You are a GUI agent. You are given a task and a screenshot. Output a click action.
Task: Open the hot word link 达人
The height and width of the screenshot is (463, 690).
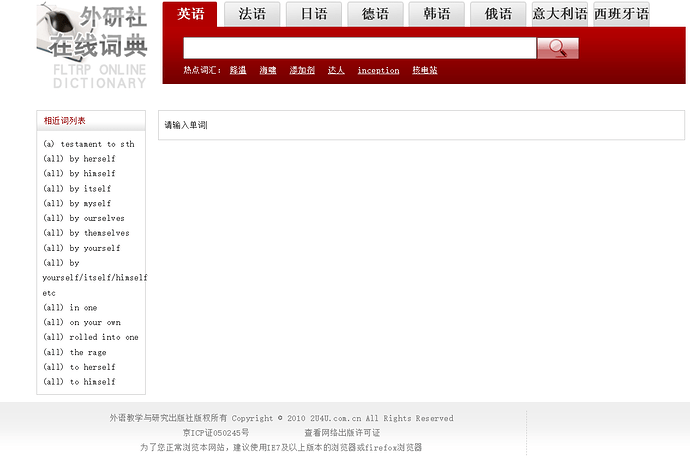click(x=336, y=71)
